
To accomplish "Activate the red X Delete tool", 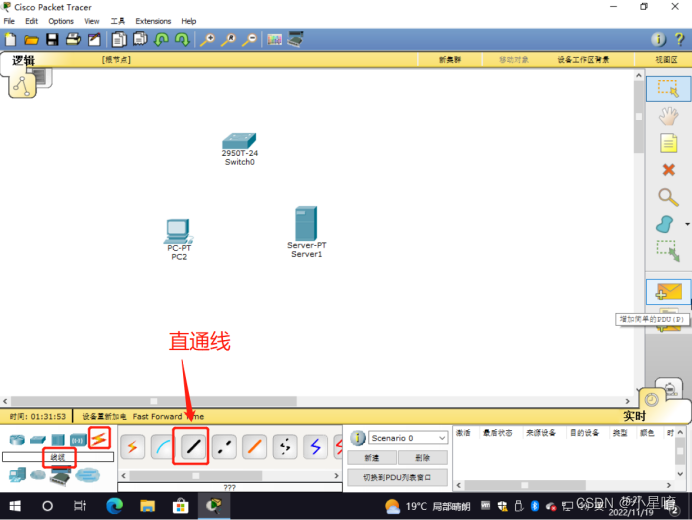I will tap(669, 170).
